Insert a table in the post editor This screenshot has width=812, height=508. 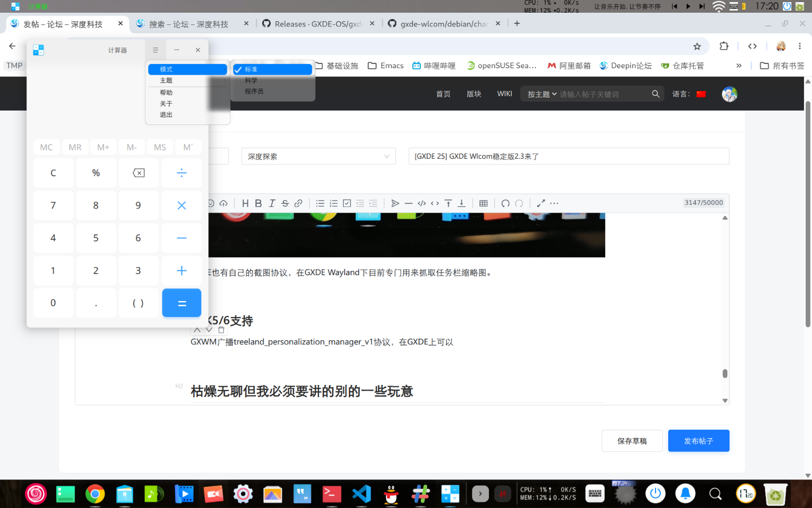483,203
